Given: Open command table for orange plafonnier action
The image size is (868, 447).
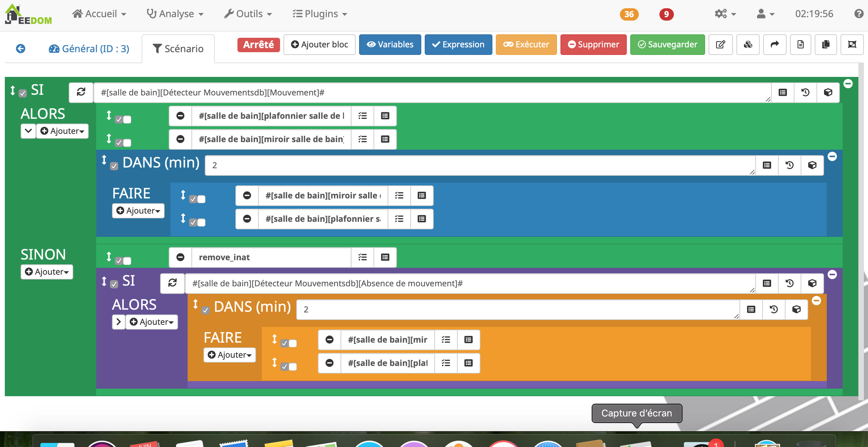Looking at the screenshot, I should coord(468,363).
